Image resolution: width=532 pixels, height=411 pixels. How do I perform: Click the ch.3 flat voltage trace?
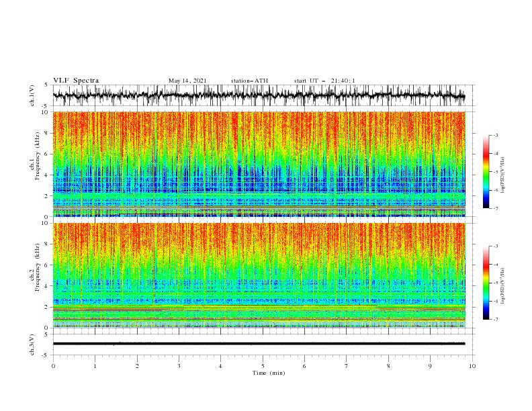coord(259,344)
